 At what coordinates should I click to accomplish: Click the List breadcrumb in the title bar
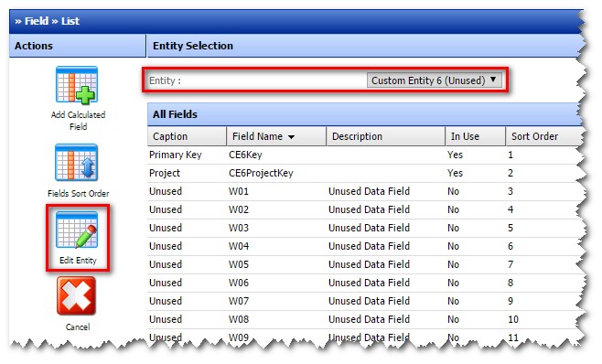pyautogui.click(x=70, y=21)
